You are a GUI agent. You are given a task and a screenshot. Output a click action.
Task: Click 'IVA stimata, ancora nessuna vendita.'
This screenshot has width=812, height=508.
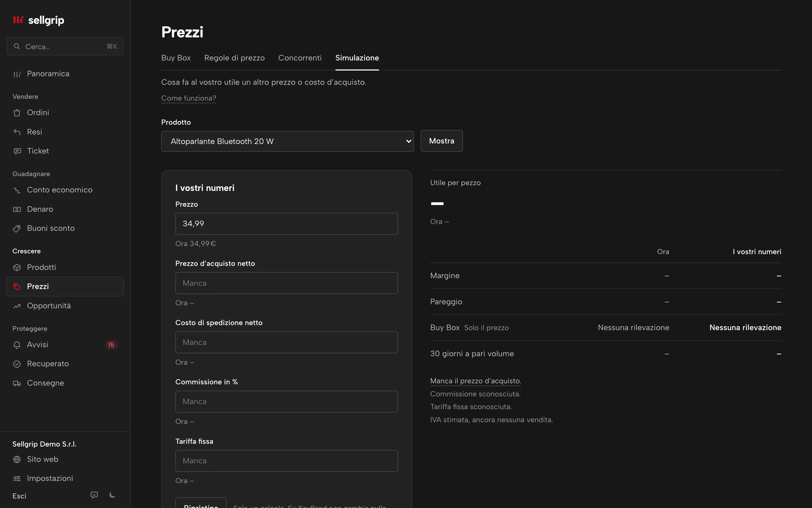coord(491,420)
